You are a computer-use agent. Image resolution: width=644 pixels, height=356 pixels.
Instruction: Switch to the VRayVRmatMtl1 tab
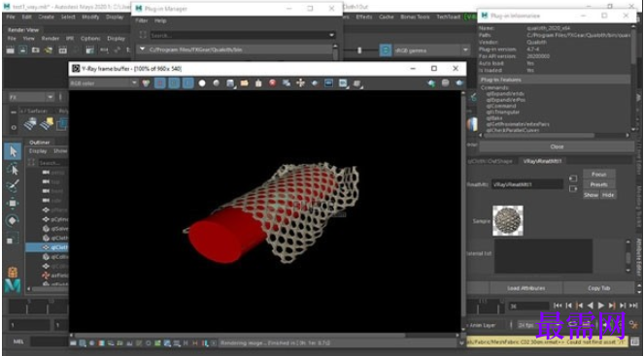tap(542, 161)
